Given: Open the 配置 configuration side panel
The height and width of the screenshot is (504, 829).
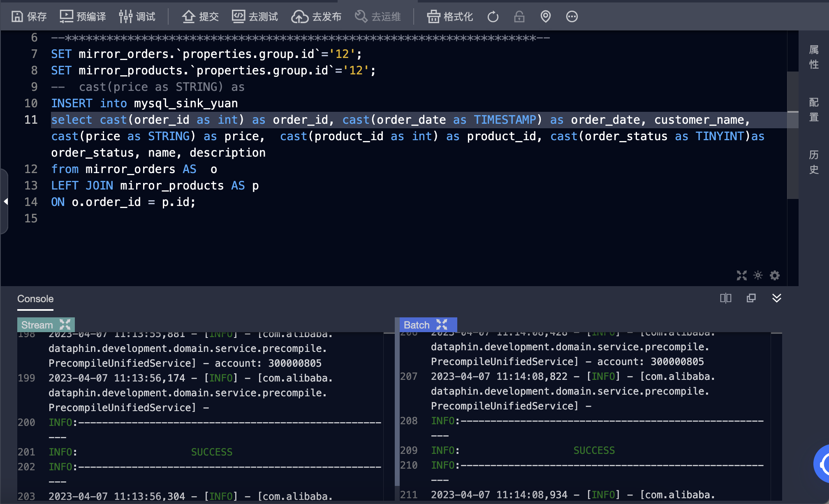Looking at the screenshot, I should (814, 110).
